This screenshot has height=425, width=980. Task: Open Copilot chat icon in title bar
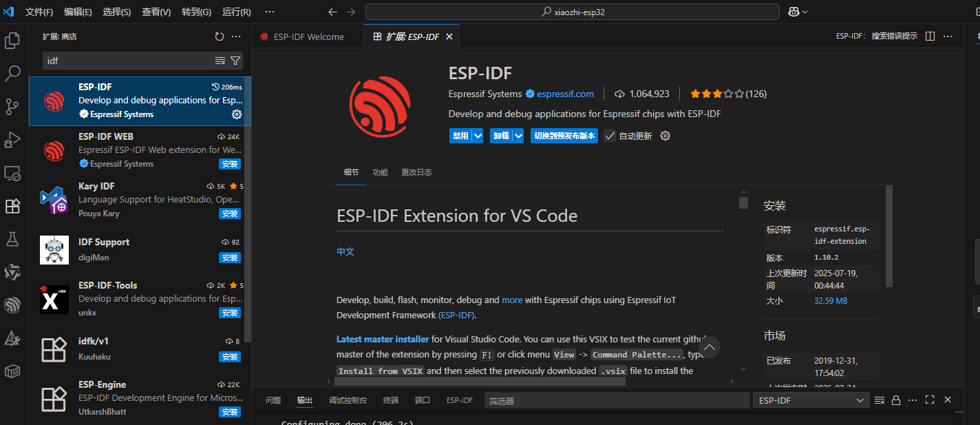(x=793, y=12)
